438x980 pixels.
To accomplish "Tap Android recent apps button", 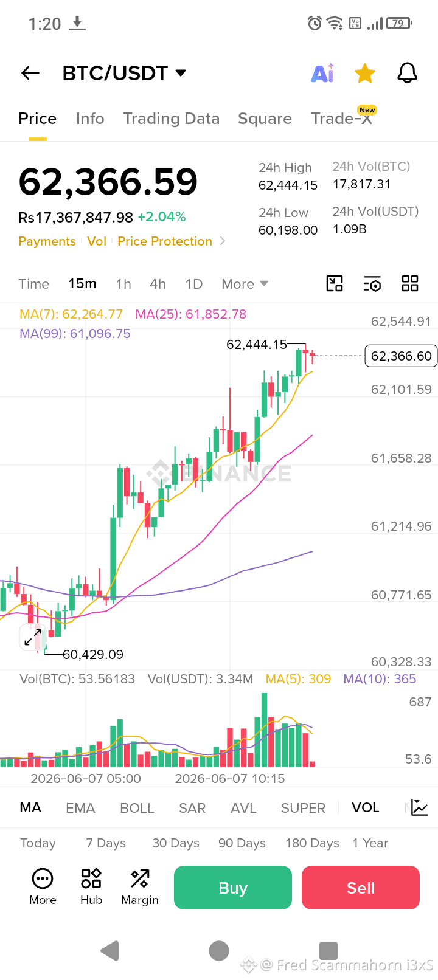I will pos(328,950).
